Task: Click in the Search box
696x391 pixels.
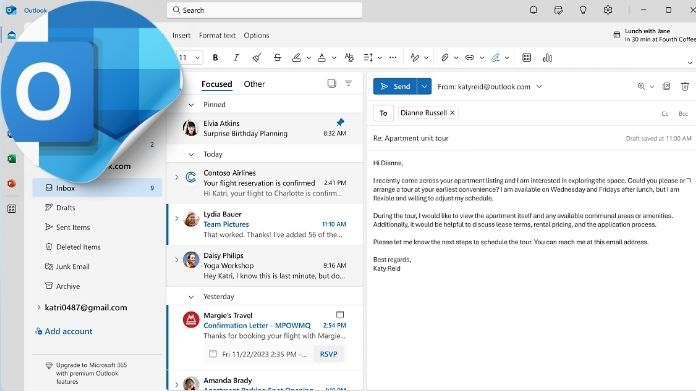Action: pos(265,10)
